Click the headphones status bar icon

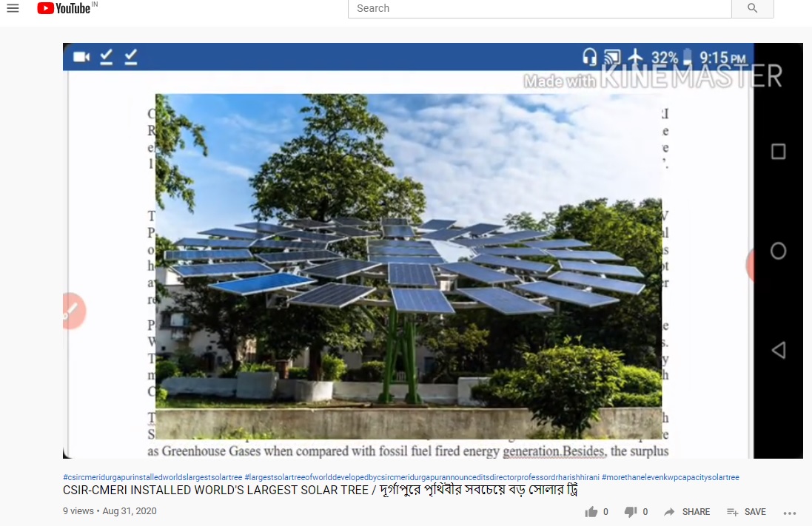589,56
